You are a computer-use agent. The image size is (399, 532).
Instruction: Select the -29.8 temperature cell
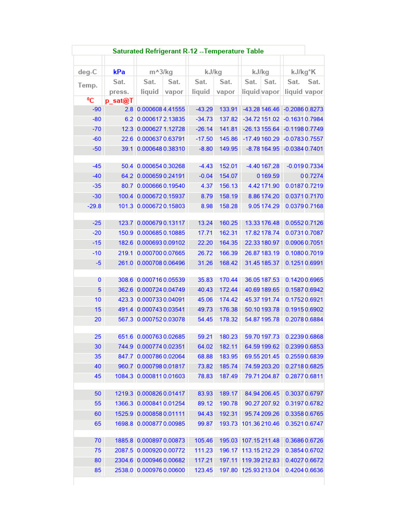coord(94,206)
